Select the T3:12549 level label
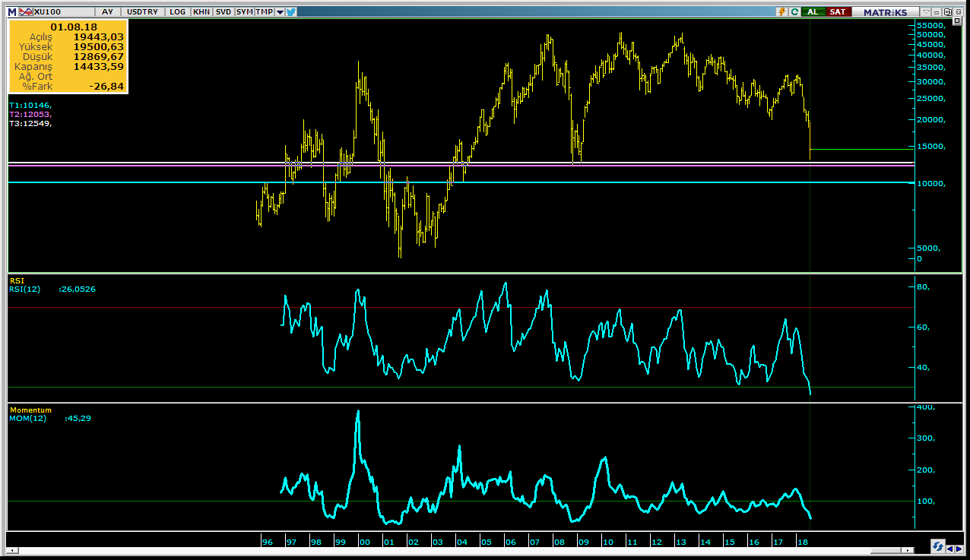 pos(30,123)
